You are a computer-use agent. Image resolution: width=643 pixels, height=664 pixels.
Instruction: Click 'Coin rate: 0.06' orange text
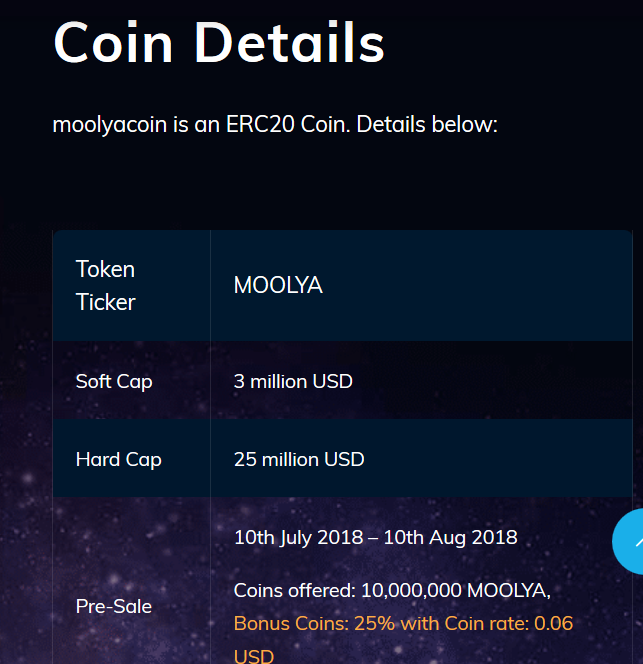pyautogui.click(x=509, y=623)
